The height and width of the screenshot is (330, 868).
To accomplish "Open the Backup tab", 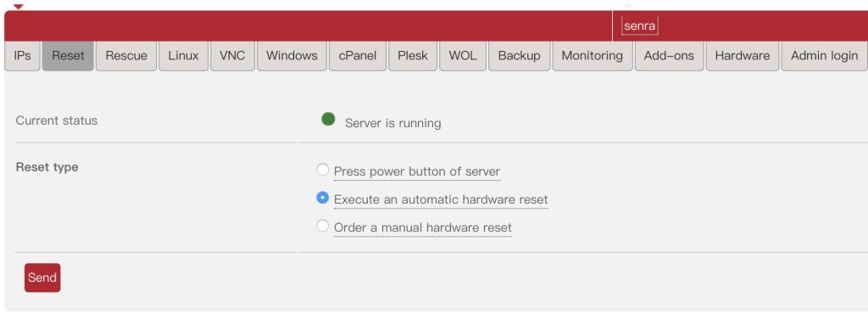I will (x=520, y=56).
